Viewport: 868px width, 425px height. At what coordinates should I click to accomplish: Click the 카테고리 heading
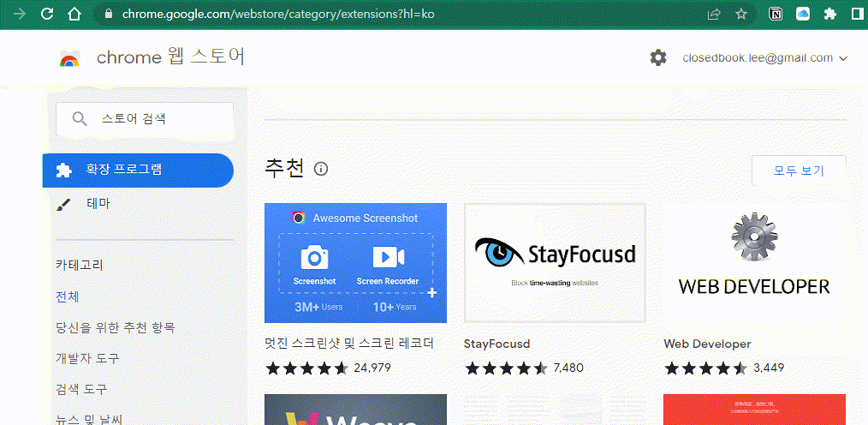(80, 265)
